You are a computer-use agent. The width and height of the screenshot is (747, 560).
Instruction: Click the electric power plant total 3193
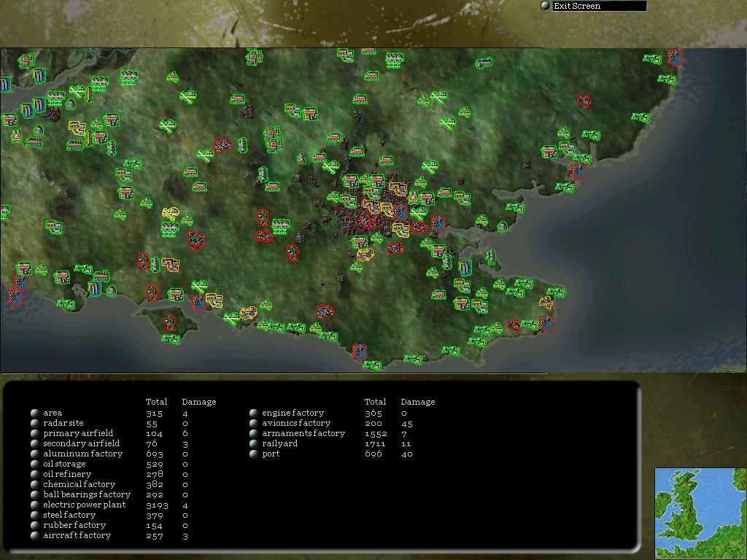tap(157, 505)
